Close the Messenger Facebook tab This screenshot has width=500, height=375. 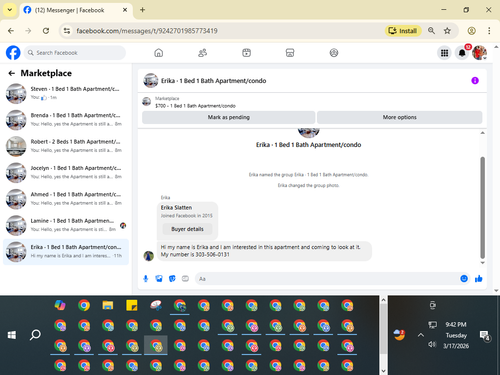(125, 10)
